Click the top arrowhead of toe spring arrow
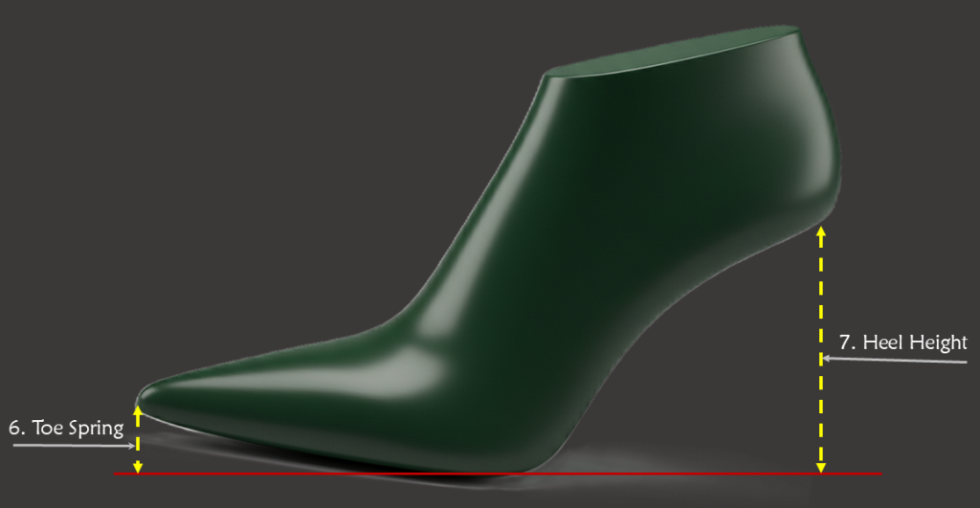Viewport: 980px width, 508px height. 138,409
